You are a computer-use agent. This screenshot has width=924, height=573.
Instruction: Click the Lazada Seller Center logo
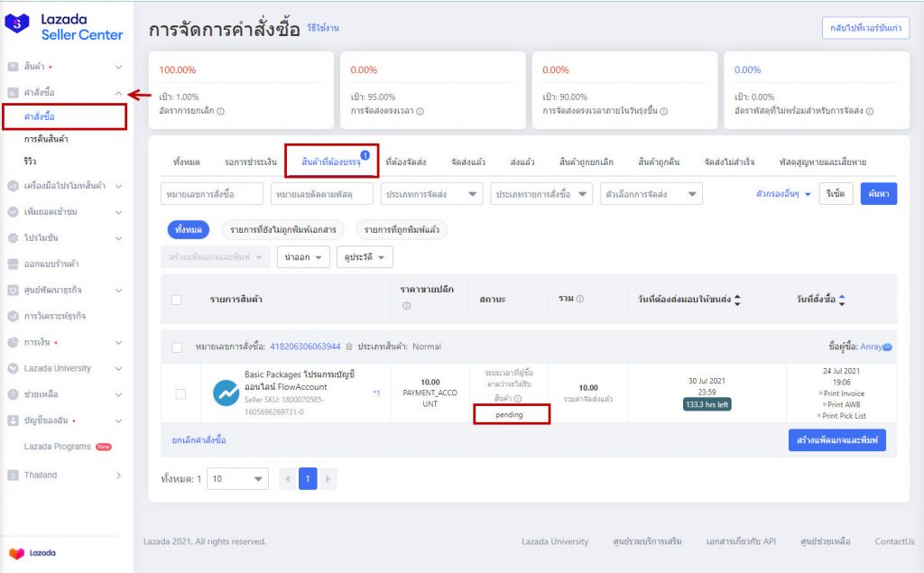pyautogui.click(x=61, y=27)
